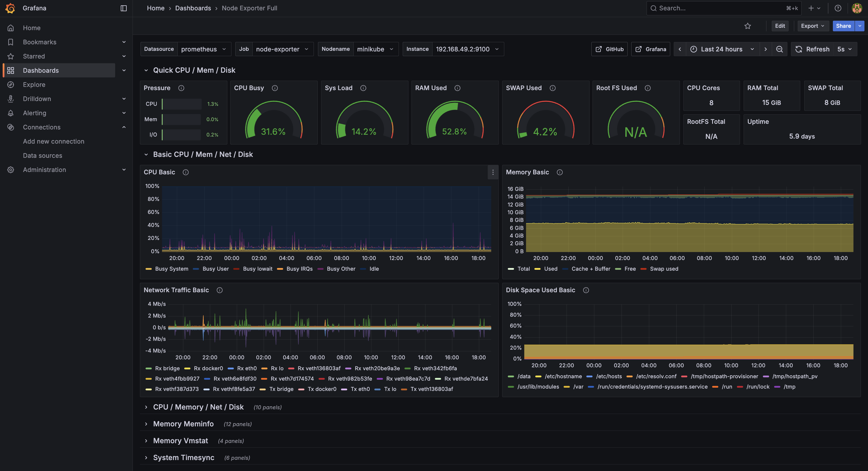Dock or undock the sidebar menu
The image size is (868, 471).
(x=123, y=8)
